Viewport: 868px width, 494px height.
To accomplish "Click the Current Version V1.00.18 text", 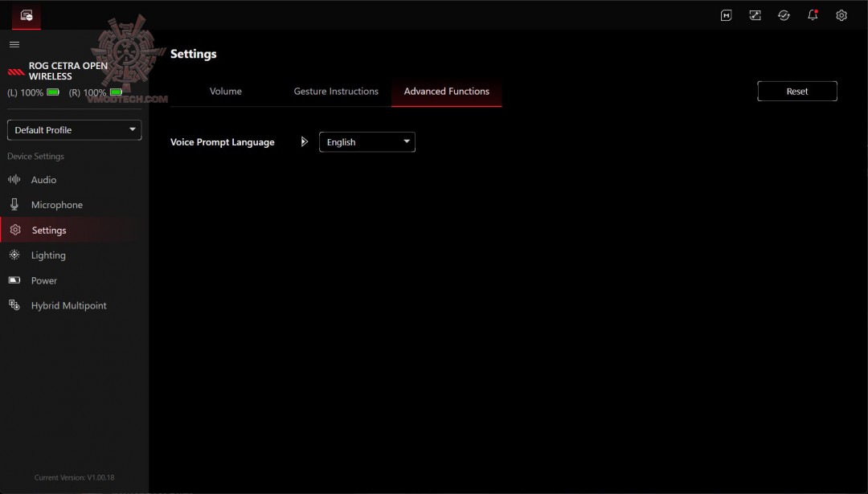I will [x=74, y=477].
